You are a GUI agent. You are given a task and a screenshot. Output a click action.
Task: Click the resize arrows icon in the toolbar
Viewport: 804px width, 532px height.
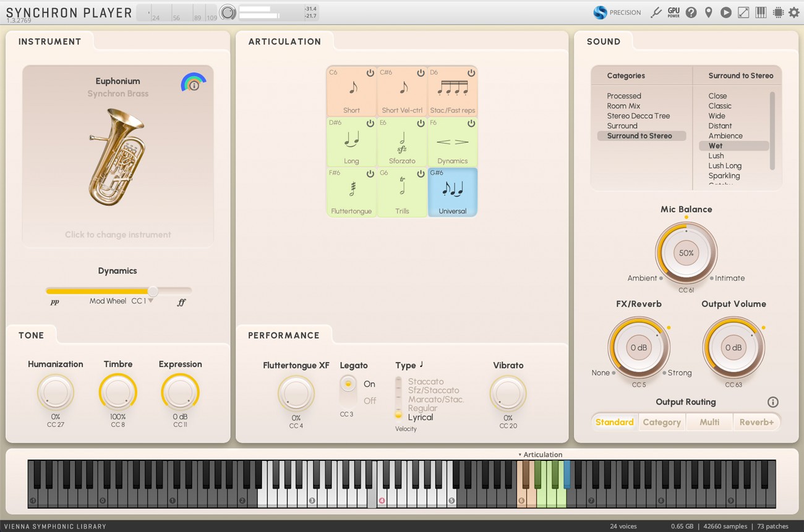coord(742,12)
